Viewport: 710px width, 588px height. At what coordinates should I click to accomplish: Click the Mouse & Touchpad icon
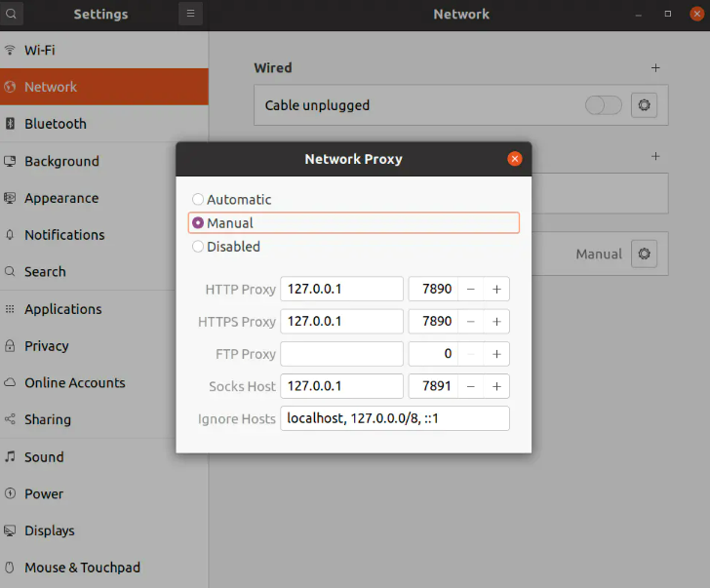coord(10,568)
